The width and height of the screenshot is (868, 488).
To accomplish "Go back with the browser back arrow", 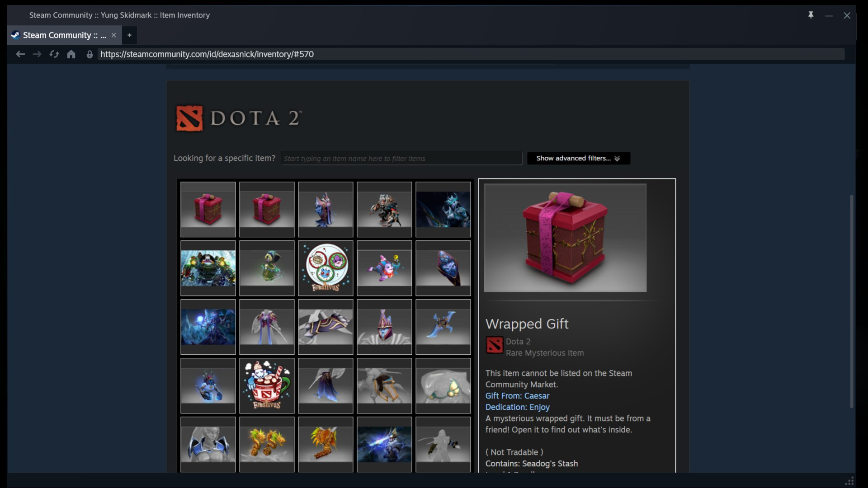I will 20,54.
